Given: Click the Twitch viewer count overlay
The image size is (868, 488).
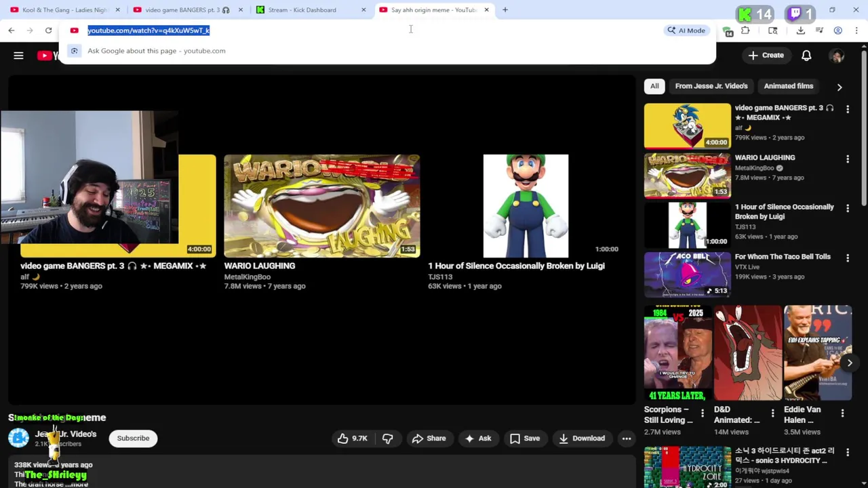Looking at the screenshot, I should pos(801,14).
